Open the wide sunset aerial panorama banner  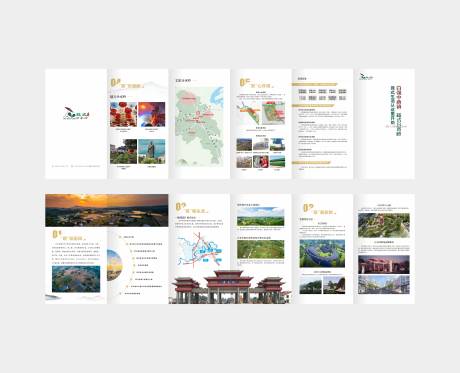click(x=107, y=210)
